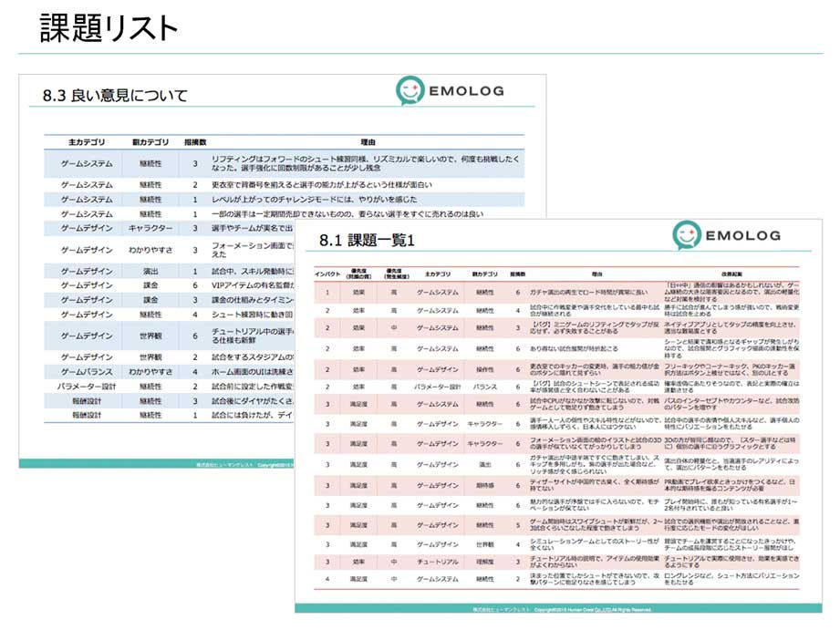
Task: Click the impact value 4 cell
Action: (x=327, y=579)
